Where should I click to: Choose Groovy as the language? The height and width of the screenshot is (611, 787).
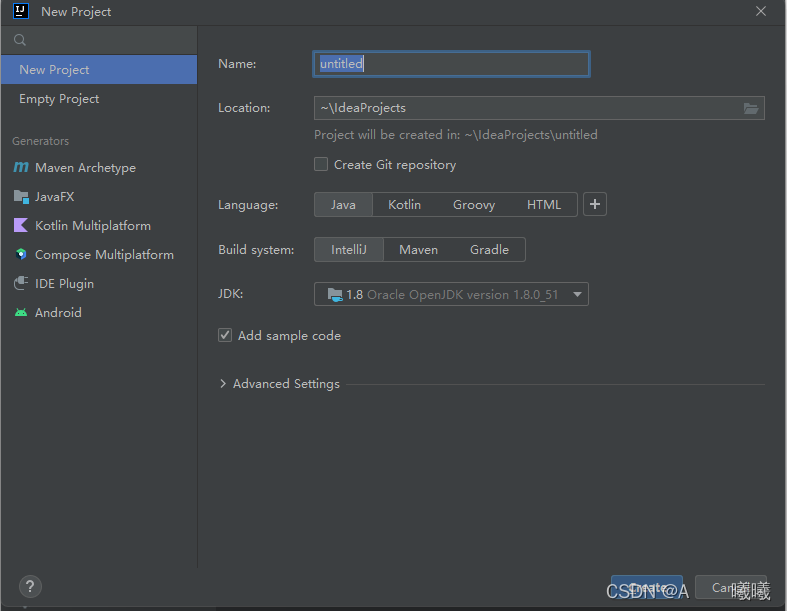pos(474,204)
